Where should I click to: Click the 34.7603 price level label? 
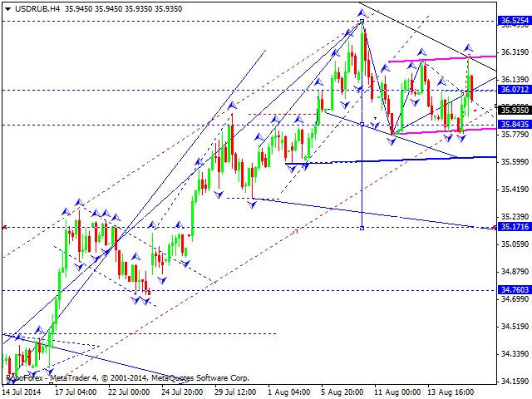[x=515, y=289]
